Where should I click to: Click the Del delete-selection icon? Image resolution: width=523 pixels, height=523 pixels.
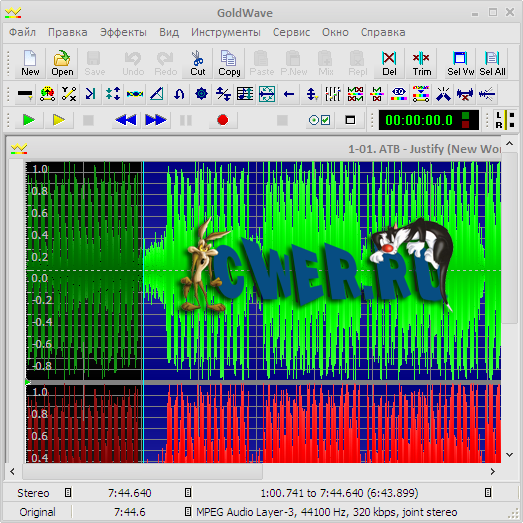point(389,63)
